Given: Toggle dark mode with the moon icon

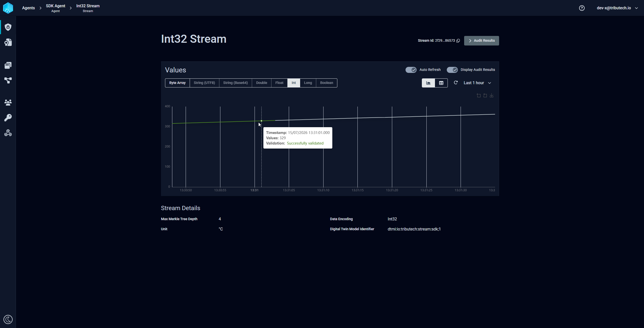Looking at the screenshot, I should point(8,319).
